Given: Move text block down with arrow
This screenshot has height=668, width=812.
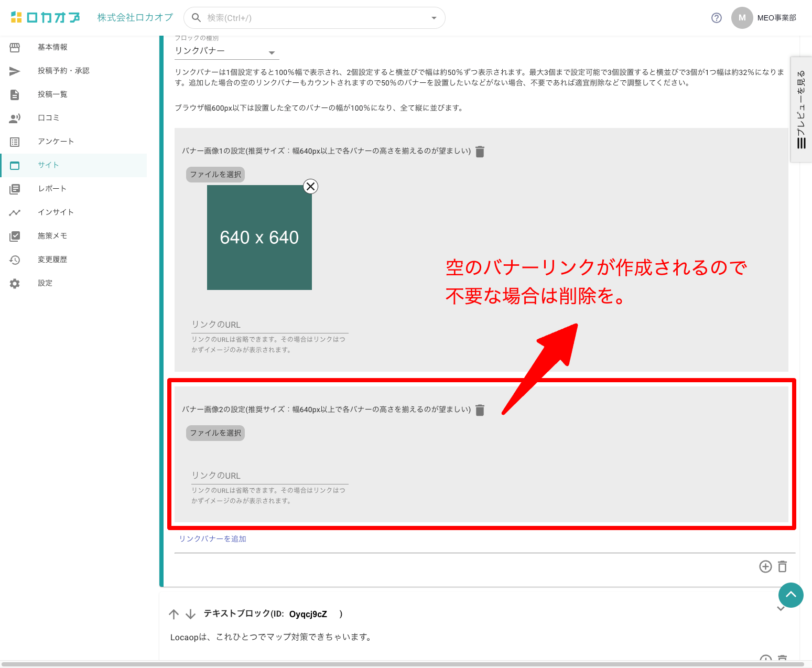Looking at the screenshot, I should pyautogui.click(x=191, y=614).
